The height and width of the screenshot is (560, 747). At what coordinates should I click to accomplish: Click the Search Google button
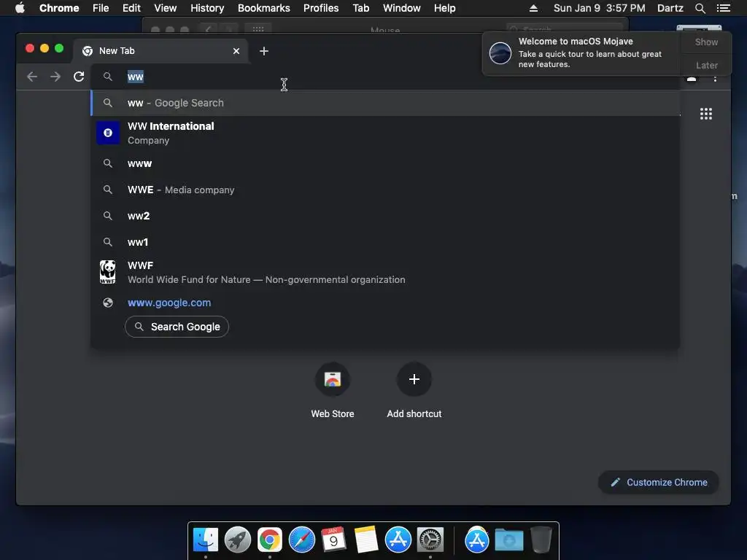177,327
